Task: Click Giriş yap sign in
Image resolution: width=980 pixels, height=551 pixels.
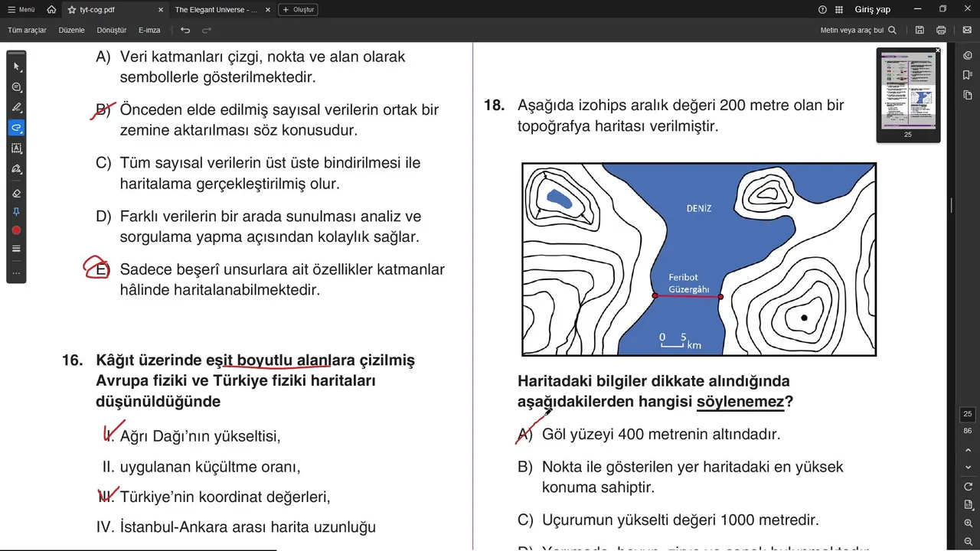Action: coord(872,10)
